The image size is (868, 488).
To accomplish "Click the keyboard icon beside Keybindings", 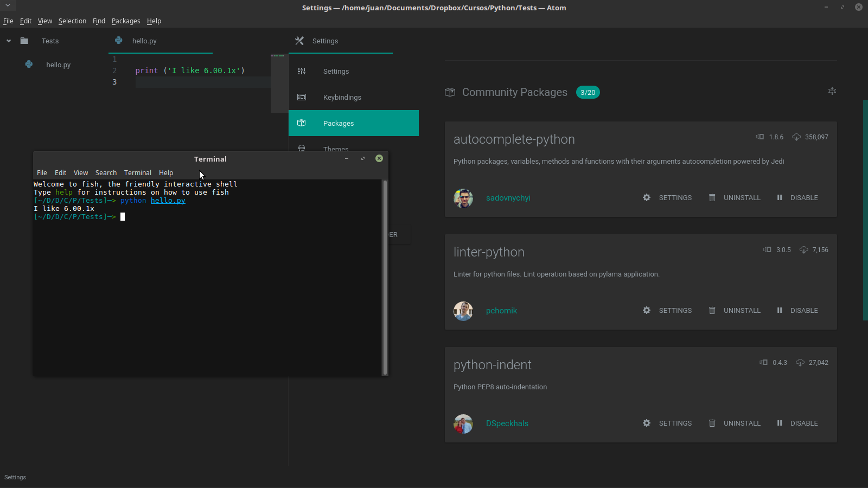I will 302,97.
